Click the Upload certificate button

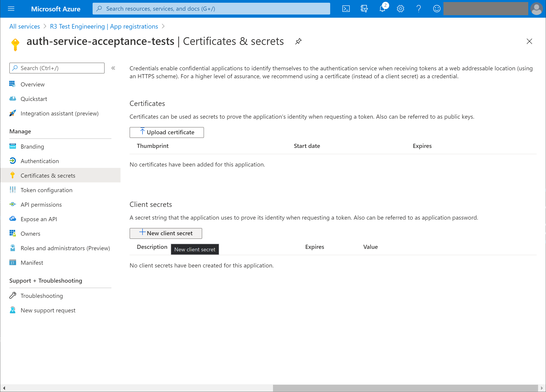pyautogui.click(x=167, y=132)
